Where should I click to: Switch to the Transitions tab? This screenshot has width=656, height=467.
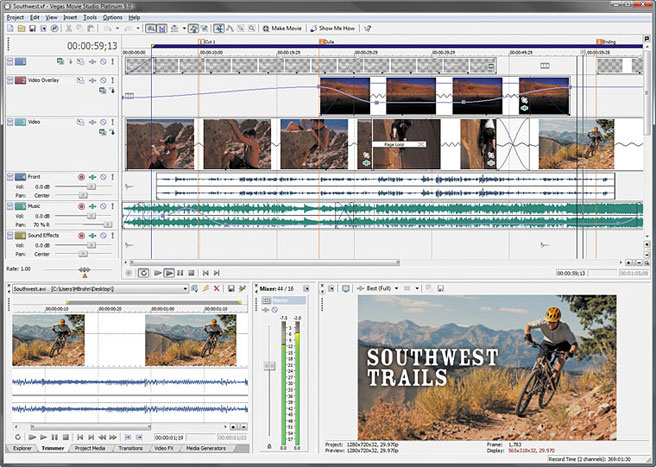pos(130,449)
